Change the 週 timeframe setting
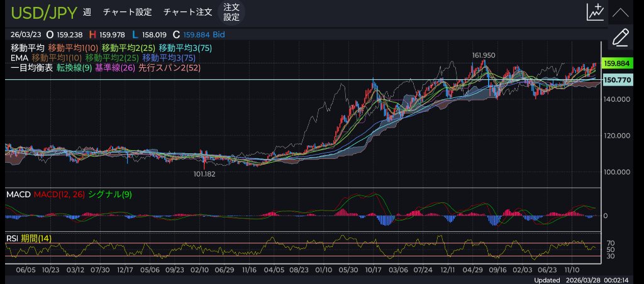The image size is (644, 284). coord(87,12)
